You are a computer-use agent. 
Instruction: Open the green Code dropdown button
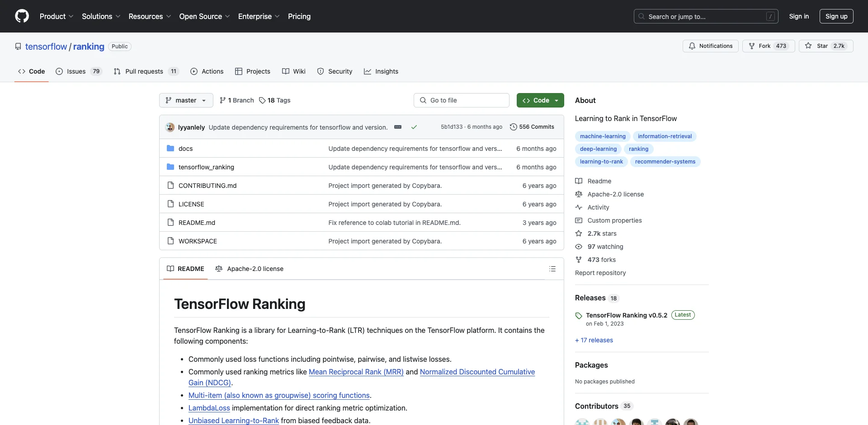540,100
